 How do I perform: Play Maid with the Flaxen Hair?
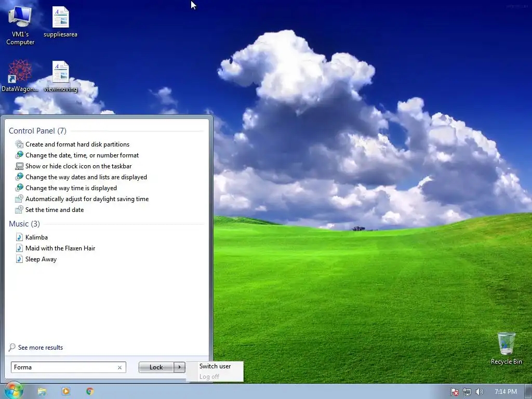pos(60,248)
